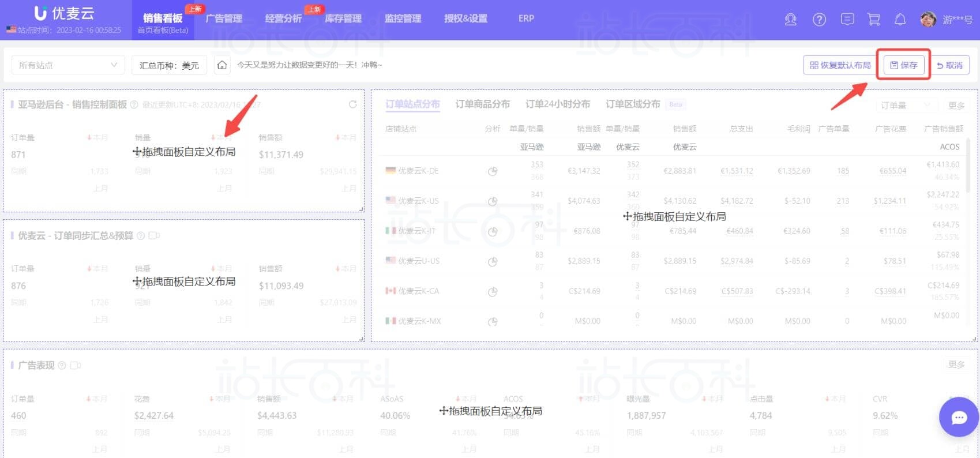This screenshot has width=980, height=458.
Task: Click total expense value €1,531.12
Action: (737, 171)
